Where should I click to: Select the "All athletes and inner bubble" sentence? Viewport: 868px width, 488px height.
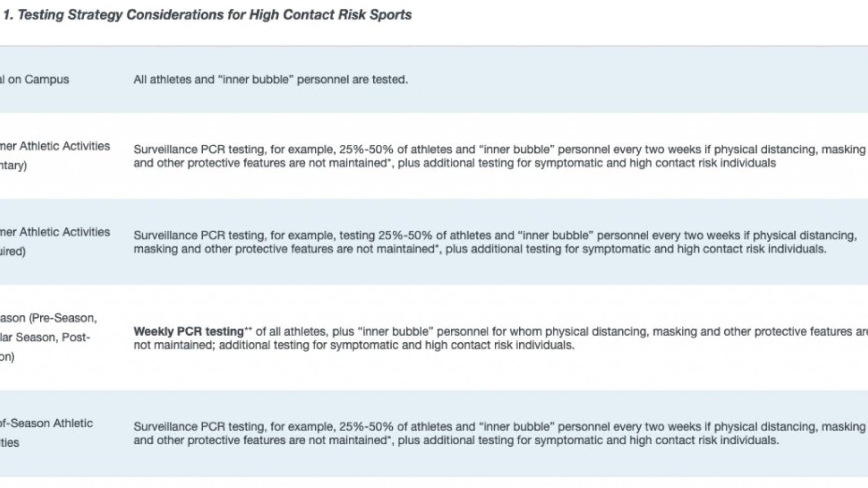pyautogui.click(x=270, y=79)
